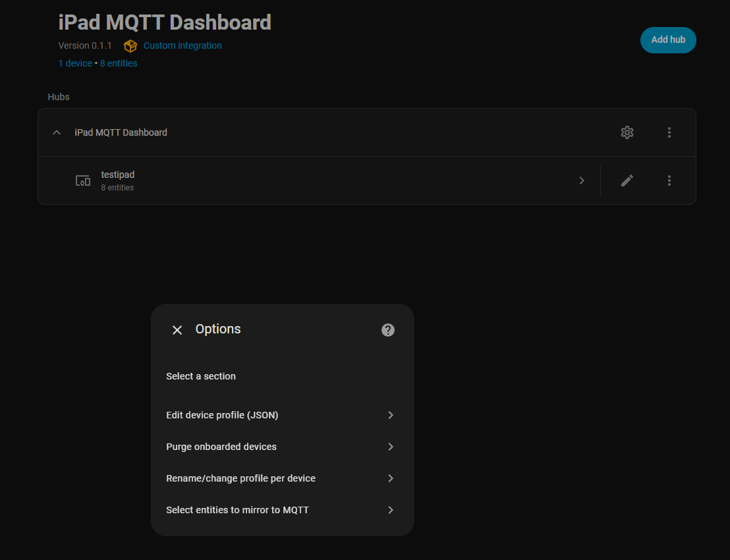The width and height of the screenshot is (730, 560).
Task: Select Rename/change profile per device
Action: [x=282, y=478]
